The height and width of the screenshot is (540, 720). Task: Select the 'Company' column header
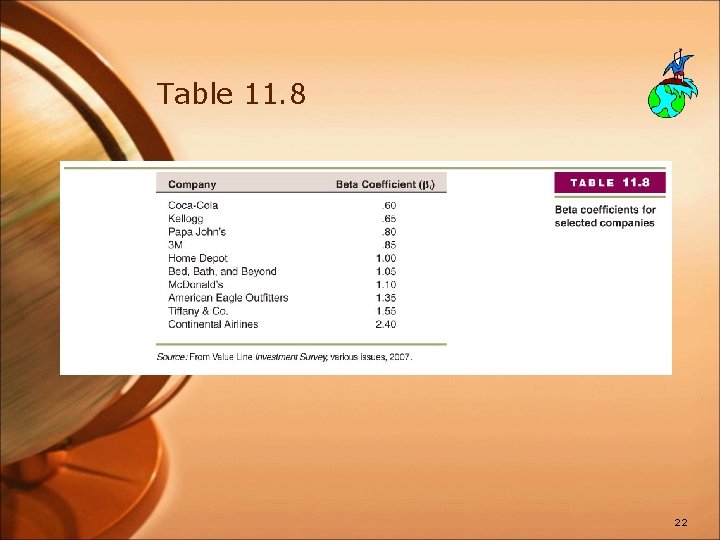coord(192,184)
